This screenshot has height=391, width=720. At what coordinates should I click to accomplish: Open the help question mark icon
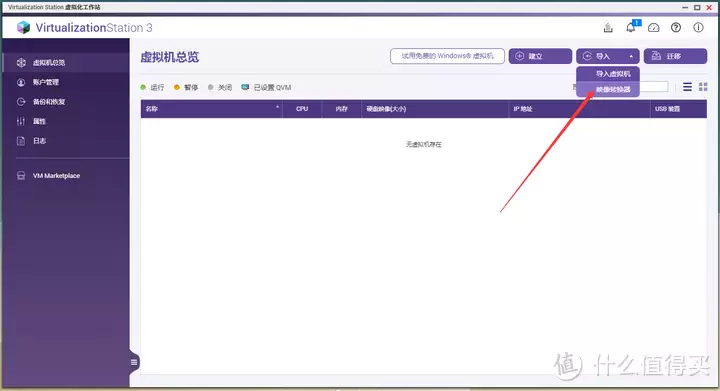[676, 28]
